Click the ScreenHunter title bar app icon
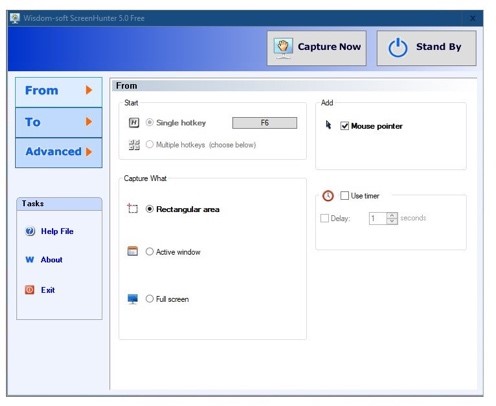Image resolution: width=496 pixels, height=406 pixels. (15, 18)
